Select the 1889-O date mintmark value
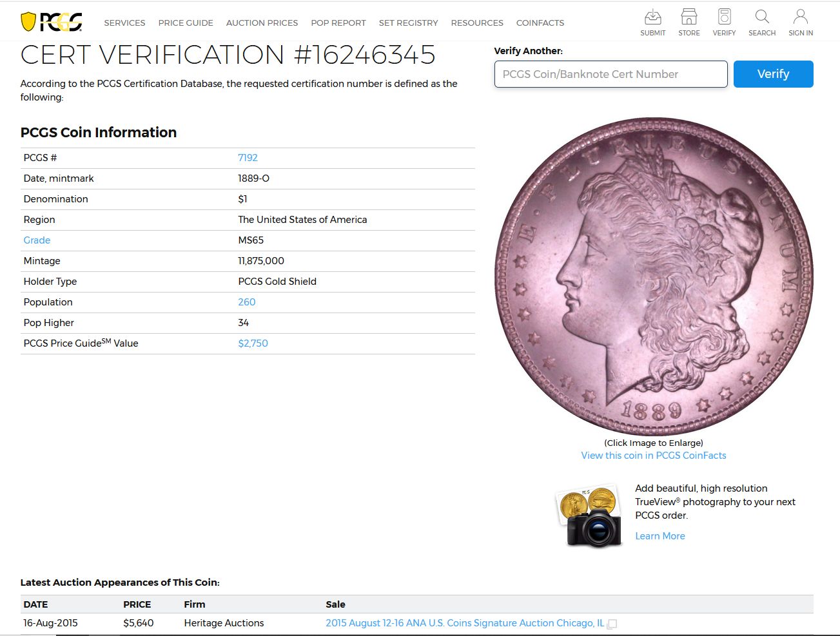Viewport: 840px width, 636px height. pos(253,178)
